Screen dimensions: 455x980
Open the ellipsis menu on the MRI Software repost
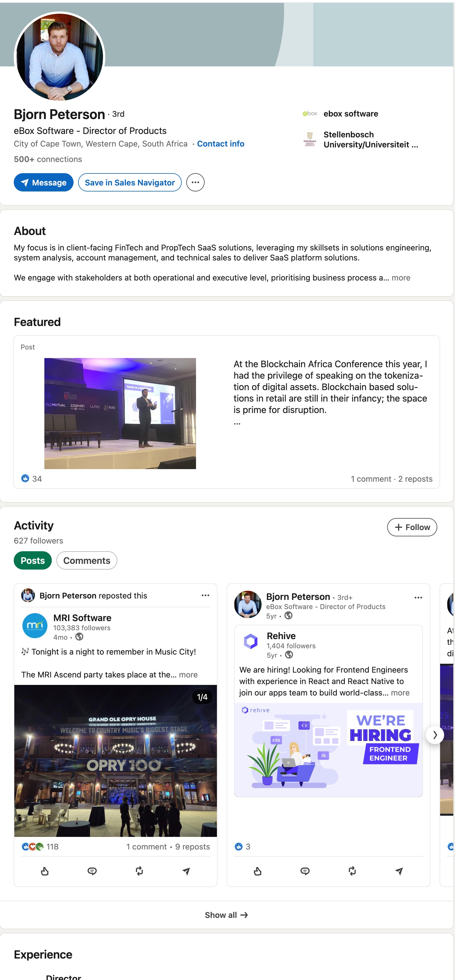tap(206, 595)
